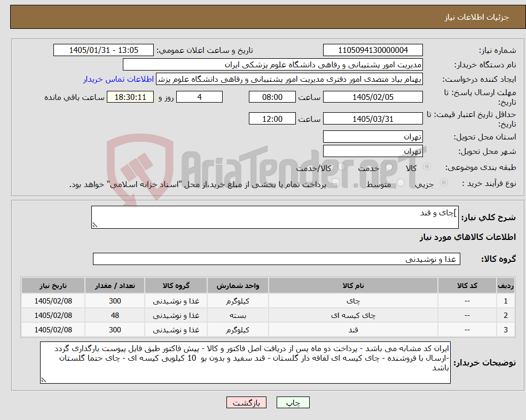Click the announcement date field 1405/01/31 - 13:05
This screenshot has height=420, width=526.
click(x=103, y=50)
